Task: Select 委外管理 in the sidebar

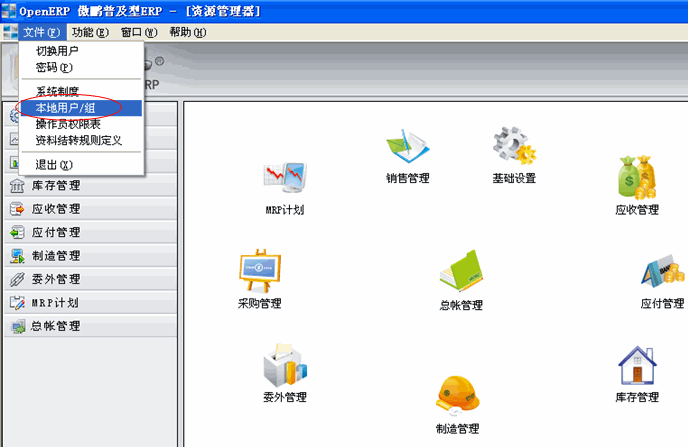Action: coord(91,279)
